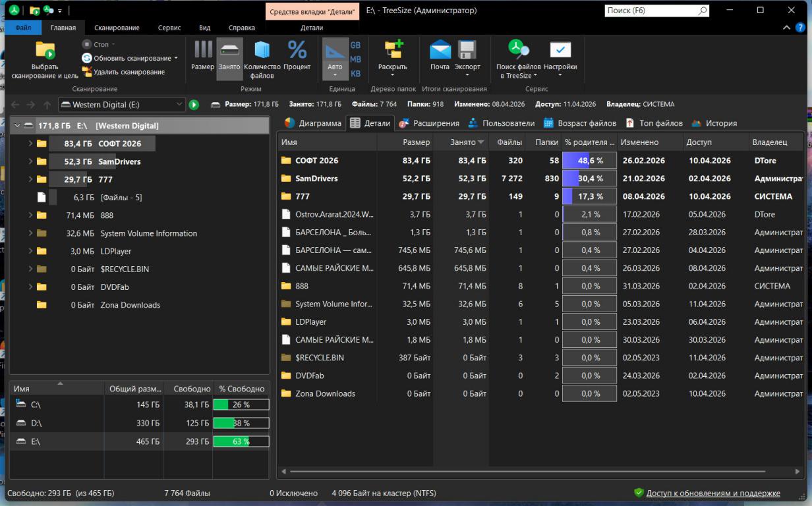Expand the СОФТ 2026 tree folder
The width and height of the screenshot is (812, 506).
(x=30, y=144)
